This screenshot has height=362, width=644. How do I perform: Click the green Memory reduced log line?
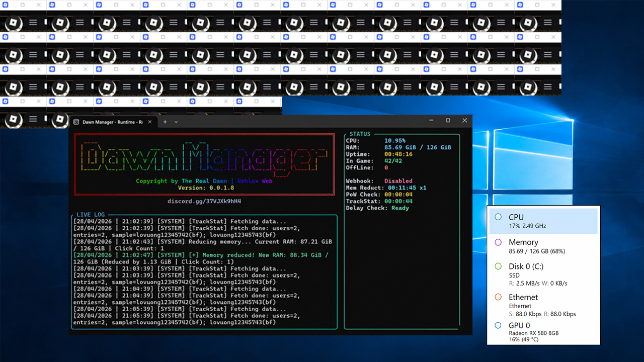pyautogui.click(x=201, y=258)
